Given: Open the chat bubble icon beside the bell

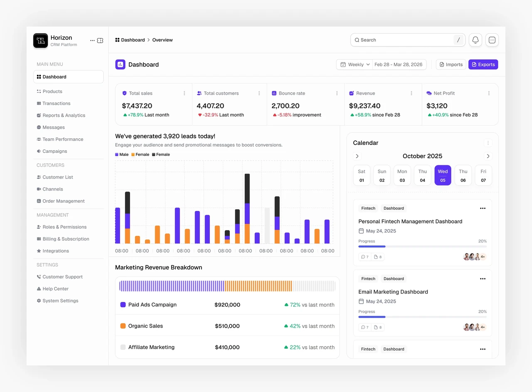Looking at the screenshot, I should [x=492, y=40].
